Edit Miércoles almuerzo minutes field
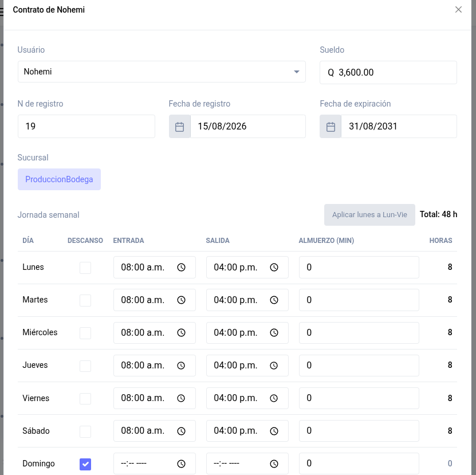 pos(359,332)
